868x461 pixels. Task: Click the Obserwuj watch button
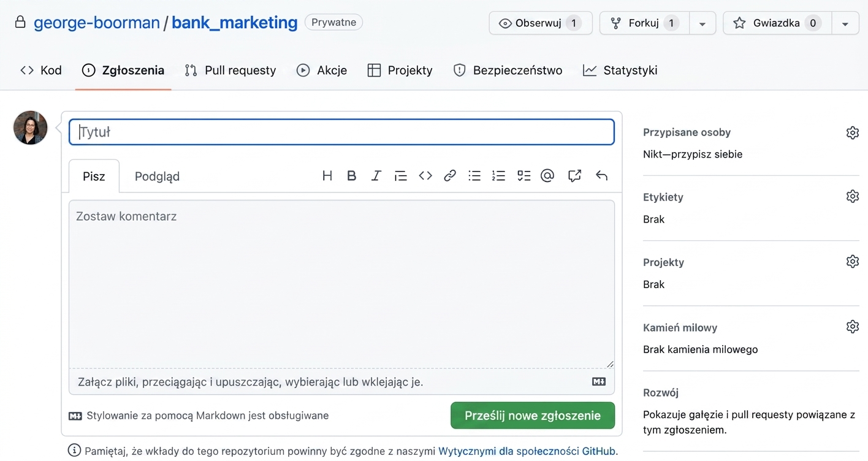point(541,23)
